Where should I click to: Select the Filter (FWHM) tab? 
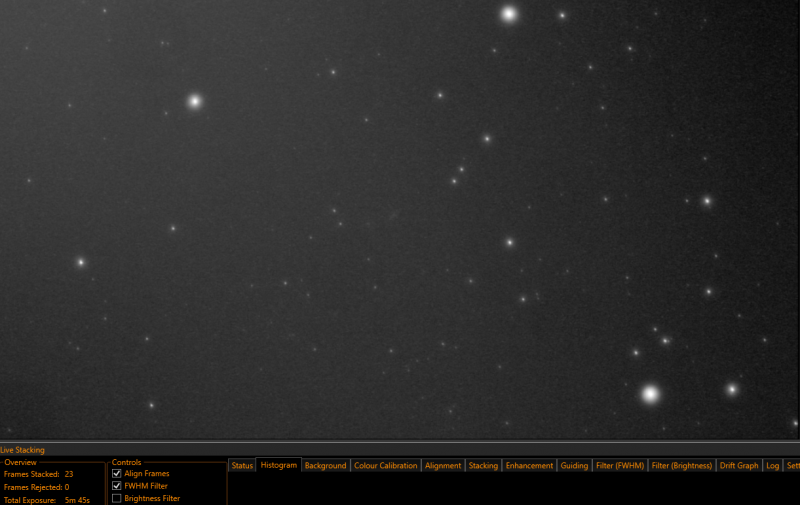click(x=620, y=465)
